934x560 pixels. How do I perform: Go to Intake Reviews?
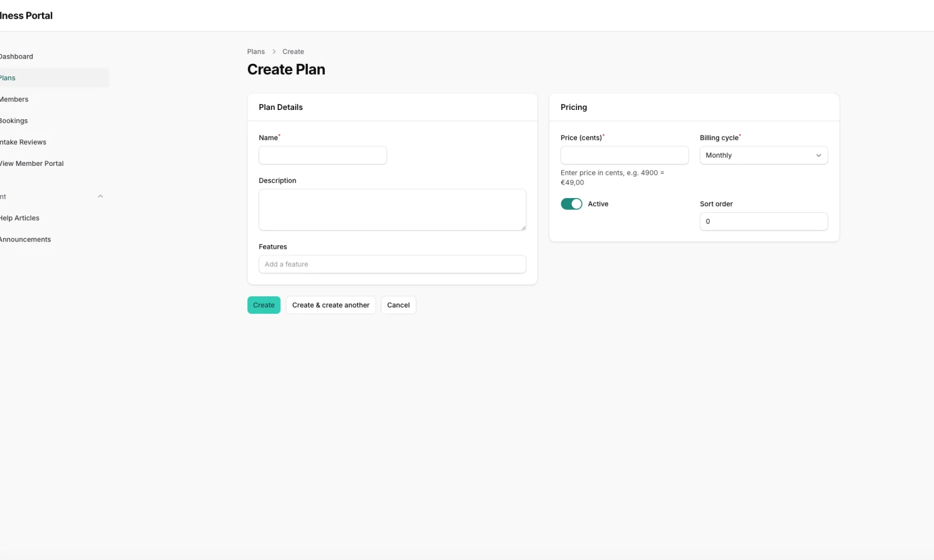(x=23, y=142)
